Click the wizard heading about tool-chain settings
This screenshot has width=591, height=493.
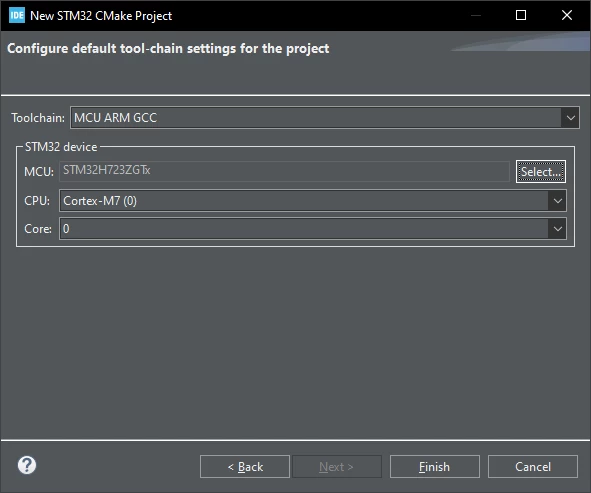click(168, 49)
